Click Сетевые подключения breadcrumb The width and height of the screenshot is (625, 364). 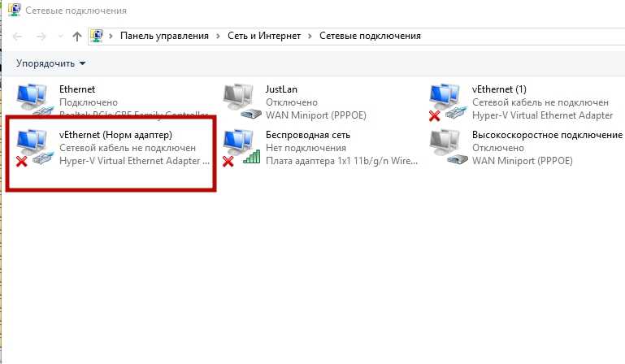coord(370,36)
